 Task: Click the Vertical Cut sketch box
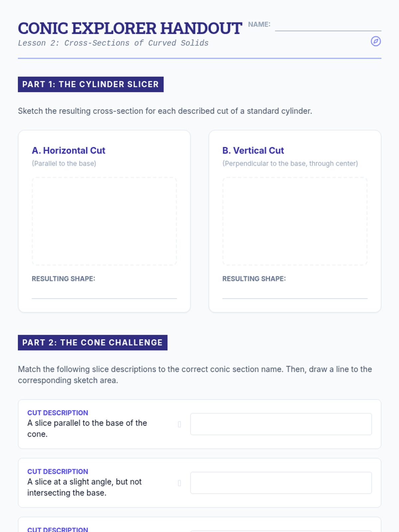[x=295, y=221]
